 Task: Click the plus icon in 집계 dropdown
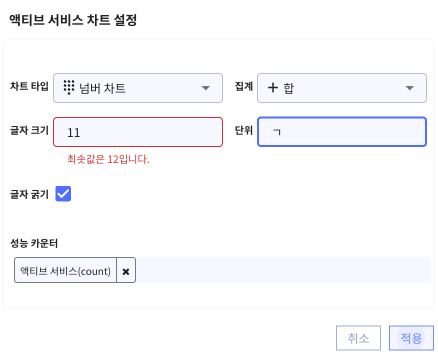[273, 88]
